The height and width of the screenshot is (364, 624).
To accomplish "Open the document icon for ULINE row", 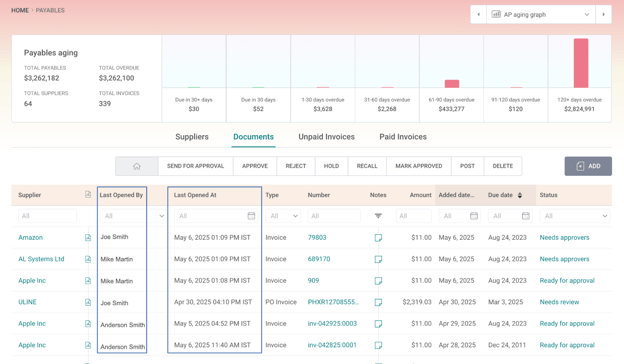I will coord(88,302).
